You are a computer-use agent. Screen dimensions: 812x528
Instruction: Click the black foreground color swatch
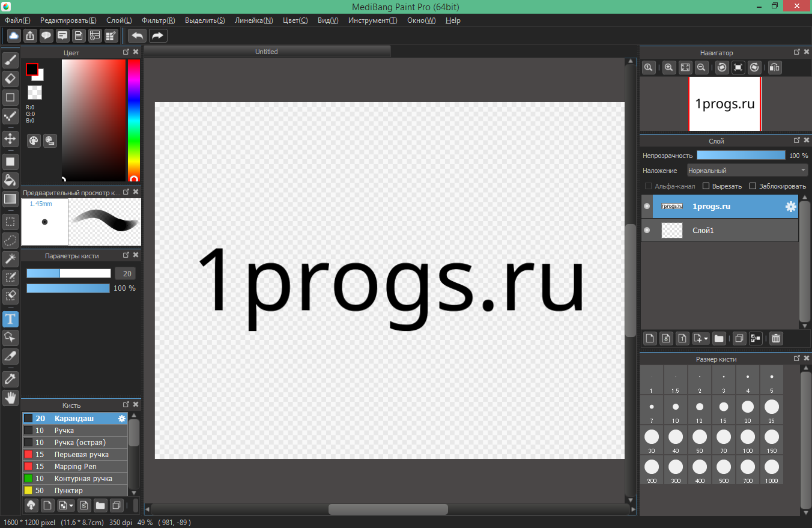click(x=32, y=69)
